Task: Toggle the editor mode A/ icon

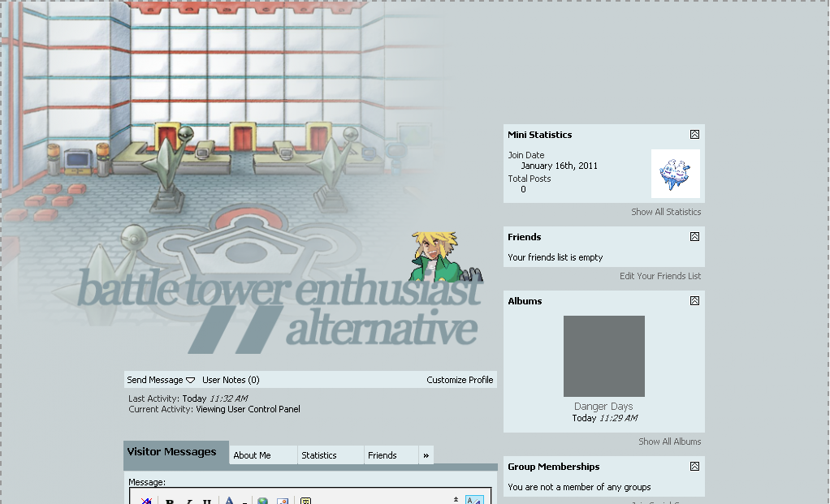Action: click(x=474, y=500)
